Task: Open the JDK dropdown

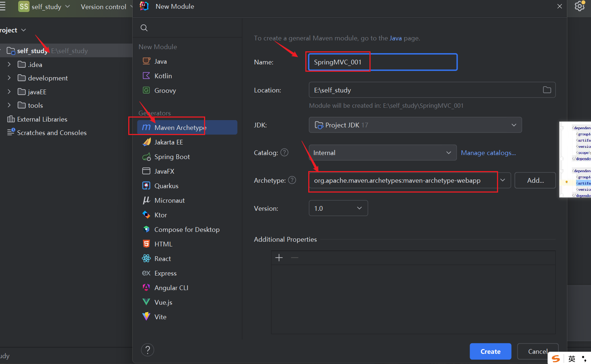Action: [415, 125]
